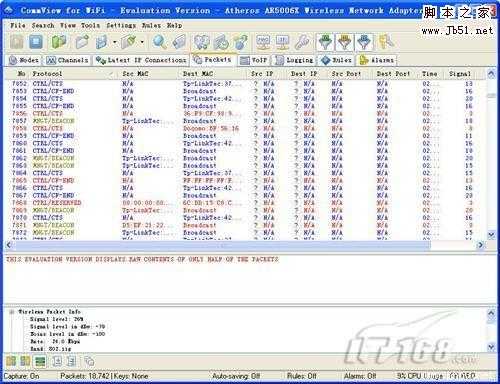Open the Settings menu
Viewport: 500px width, 384px height.
(121, 25)
